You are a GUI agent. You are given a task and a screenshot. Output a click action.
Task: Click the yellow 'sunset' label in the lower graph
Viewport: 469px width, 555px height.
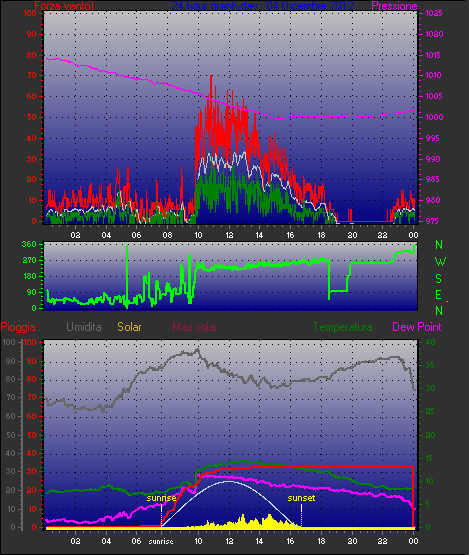click(x=301, y=498)
